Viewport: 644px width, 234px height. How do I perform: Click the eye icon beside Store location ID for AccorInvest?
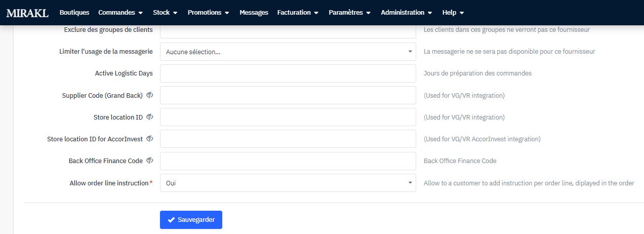[x=149, y=139]
